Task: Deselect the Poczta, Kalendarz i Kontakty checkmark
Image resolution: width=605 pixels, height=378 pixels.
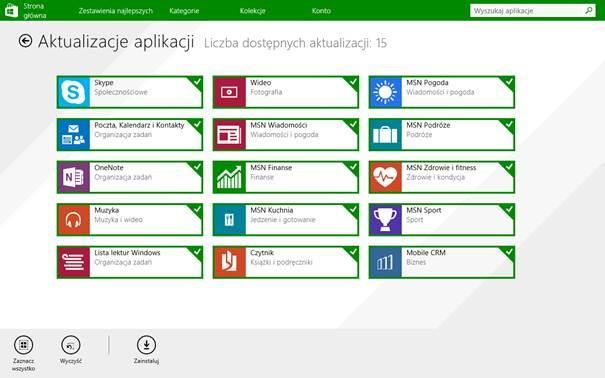Action: pos(197,124)
